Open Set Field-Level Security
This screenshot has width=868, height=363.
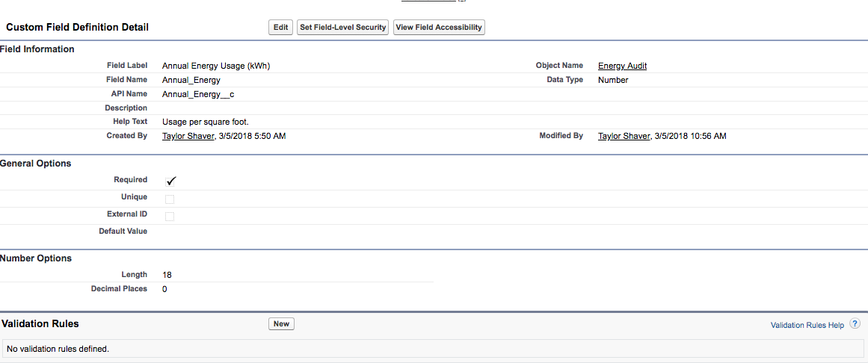342,28
